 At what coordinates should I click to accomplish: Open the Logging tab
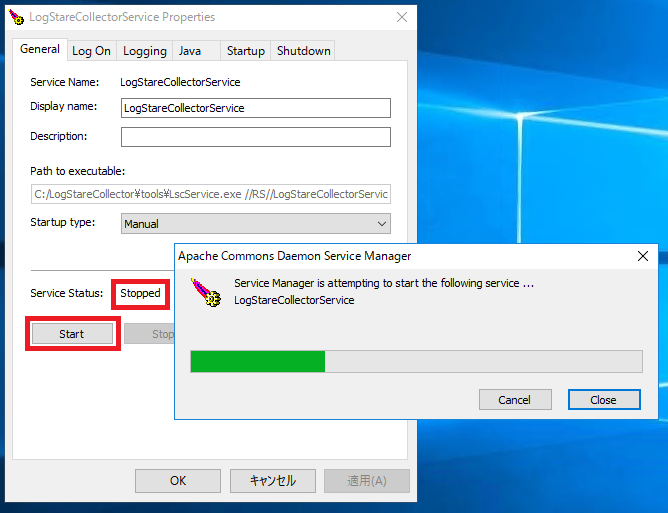[144, 51]
